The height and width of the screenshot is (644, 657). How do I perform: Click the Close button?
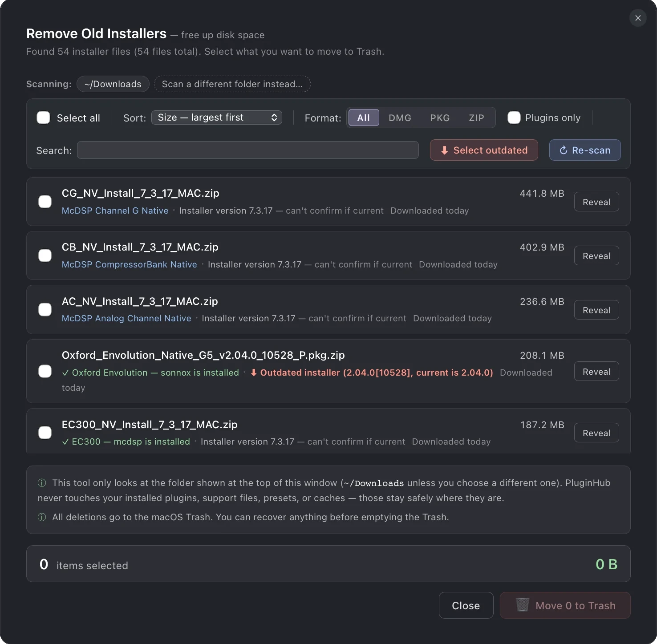pos(466,605)
